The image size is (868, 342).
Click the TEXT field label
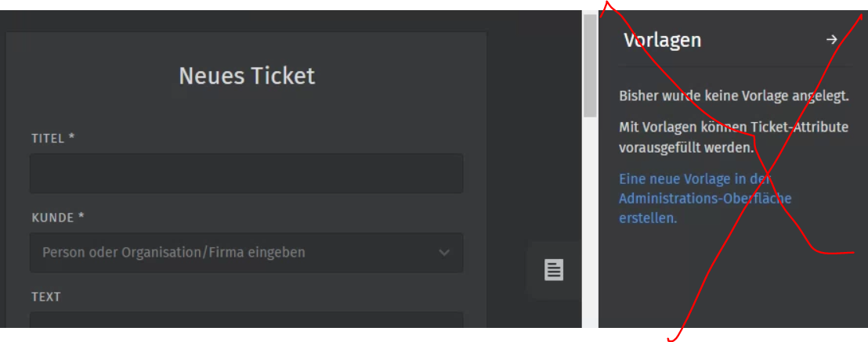(46, 297)
